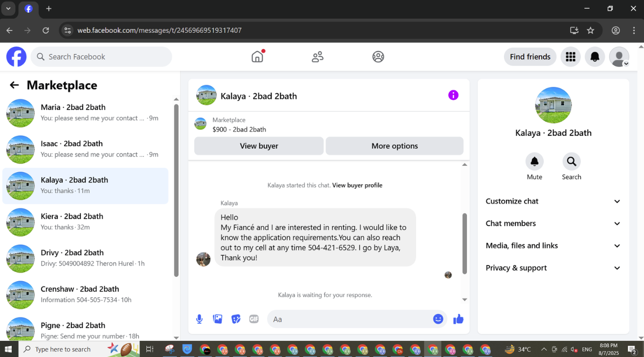Go back using the browser back arrow
Viewport: 644px width, 357px height.
(x=9, y=30)
